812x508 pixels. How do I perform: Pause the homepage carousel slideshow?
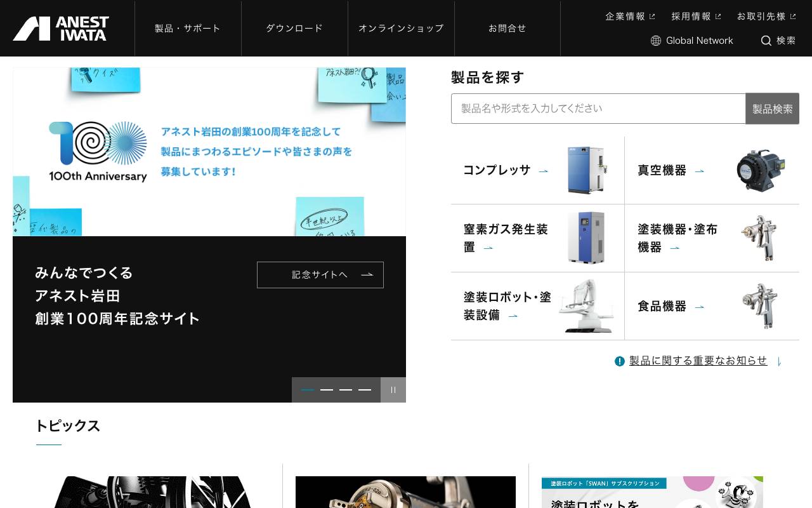tap(393, 390)
